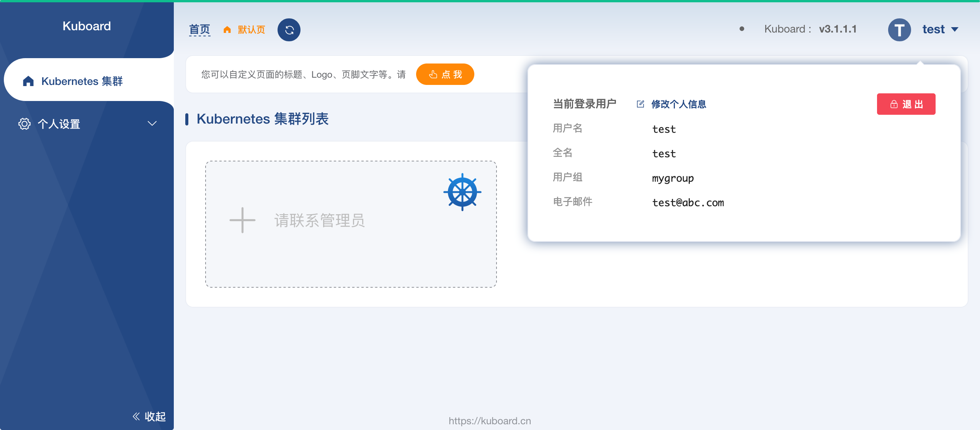Click the blue T user avatar
This screenshot has width=980, height=430.
(899, 30)
